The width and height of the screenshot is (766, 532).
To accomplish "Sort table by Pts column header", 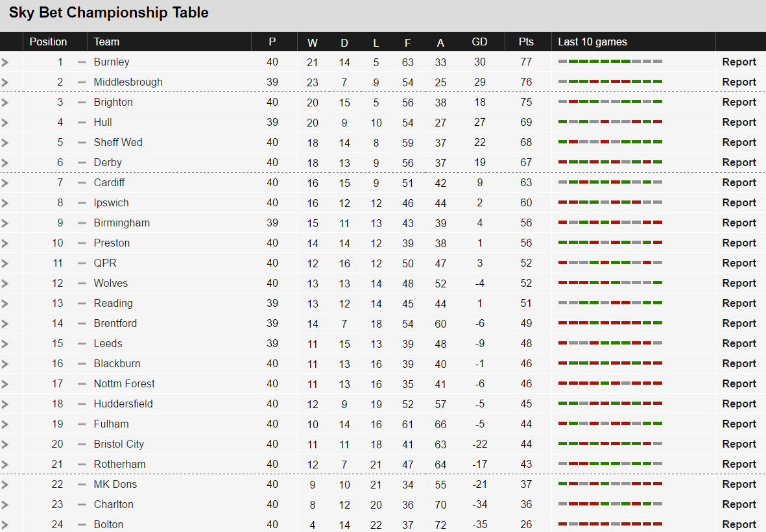I will coord(526,42).
